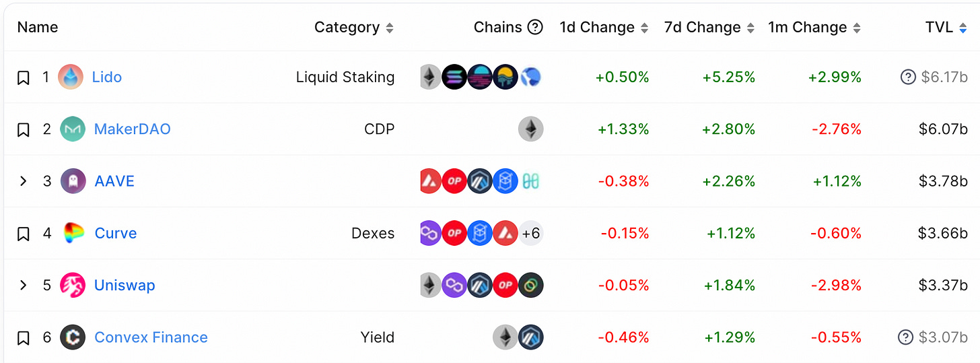Sort table by Category column
This screenshot has width=980, height=363.
tap(353, 28)
